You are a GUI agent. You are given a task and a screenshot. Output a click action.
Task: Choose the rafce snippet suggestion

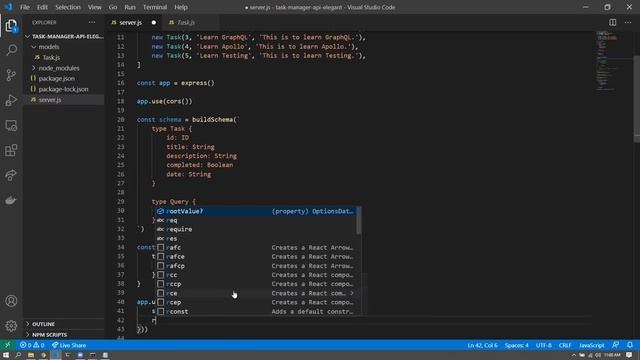(x=256, y=257)
